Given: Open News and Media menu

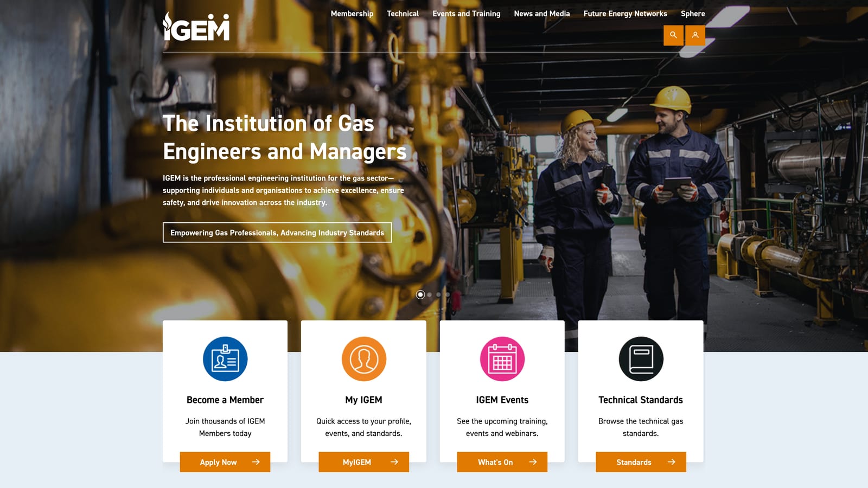Looking at the screenshot, I should click(542, 14).
